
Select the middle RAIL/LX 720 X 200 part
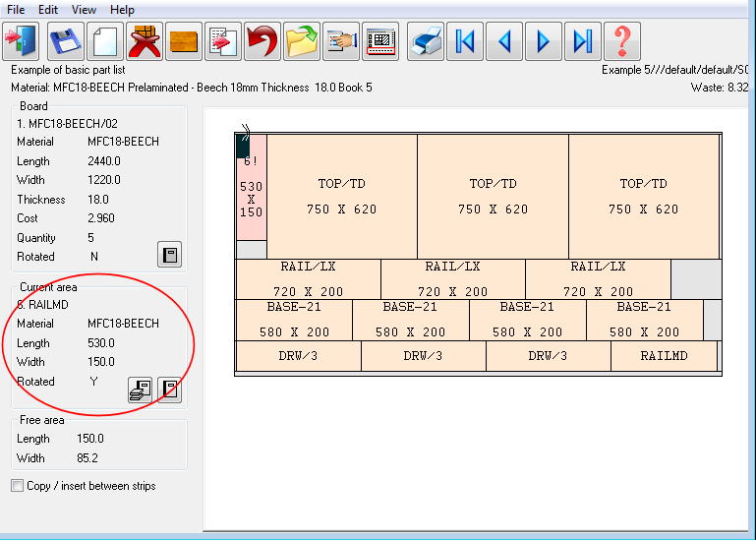[453, 279]
